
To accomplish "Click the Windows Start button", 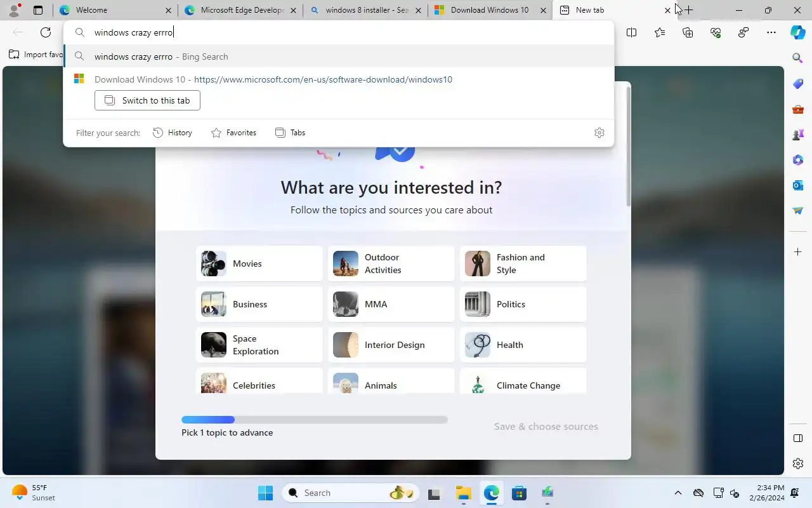I will [x=265, y=493].
